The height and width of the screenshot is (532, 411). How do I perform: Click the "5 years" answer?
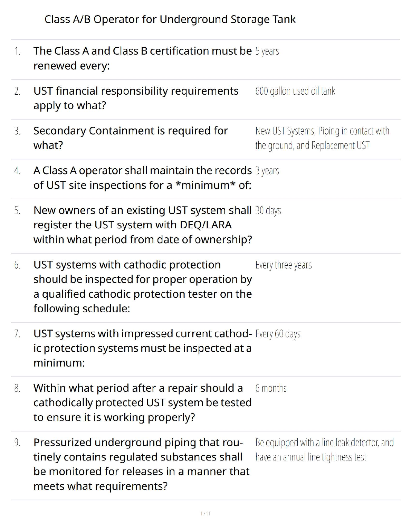click(x=267, y=51)
